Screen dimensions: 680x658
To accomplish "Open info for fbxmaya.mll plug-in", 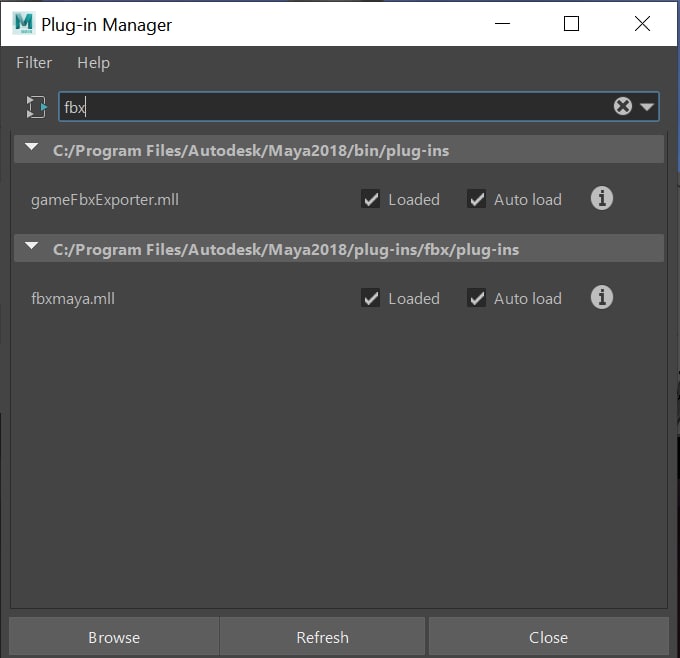I will coord(602,298).
